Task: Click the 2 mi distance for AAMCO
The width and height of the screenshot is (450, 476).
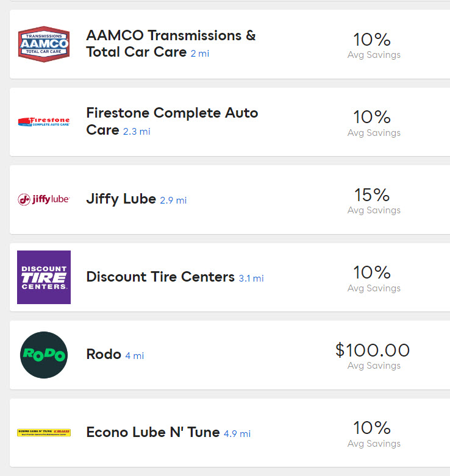Action: [199, 54]
